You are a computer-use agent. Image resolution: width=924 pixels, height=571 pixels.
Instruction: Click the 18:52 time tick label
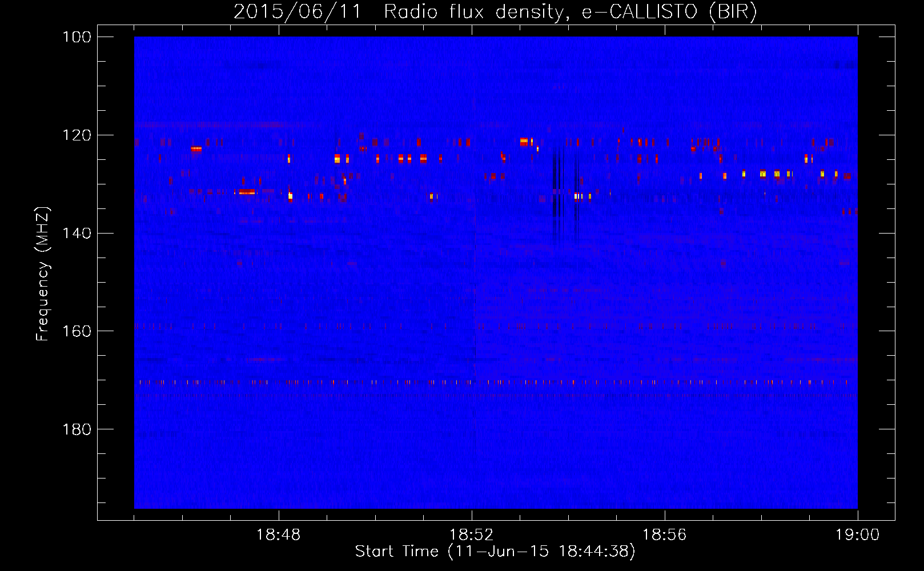[x=472, y=535]
